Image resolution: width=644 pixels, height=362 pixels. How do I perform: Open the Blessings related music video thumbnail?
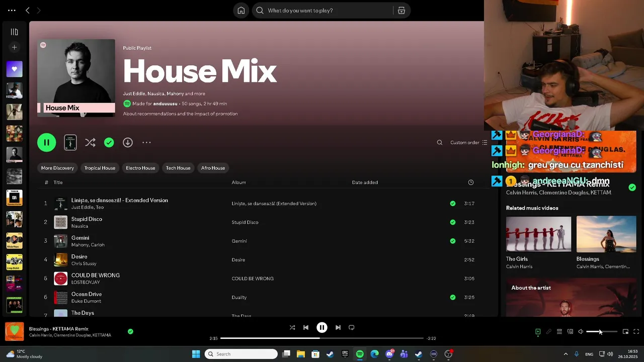(x=606, y=234)
